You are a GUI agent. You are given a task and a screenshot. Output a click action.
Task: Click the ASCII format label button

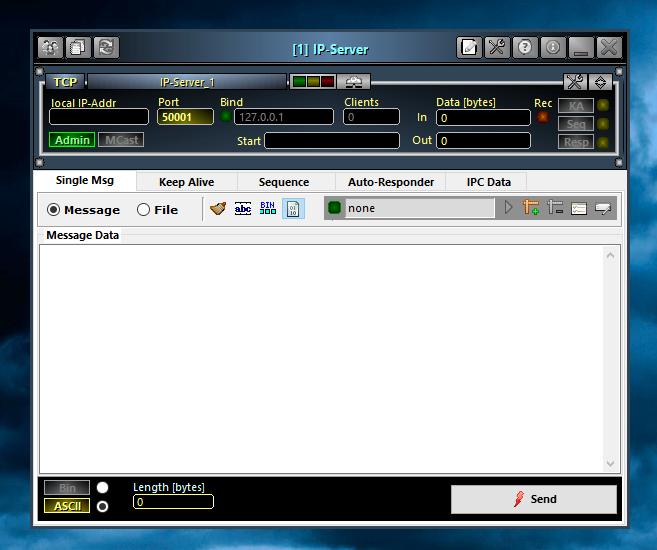(x=67, y=506)
